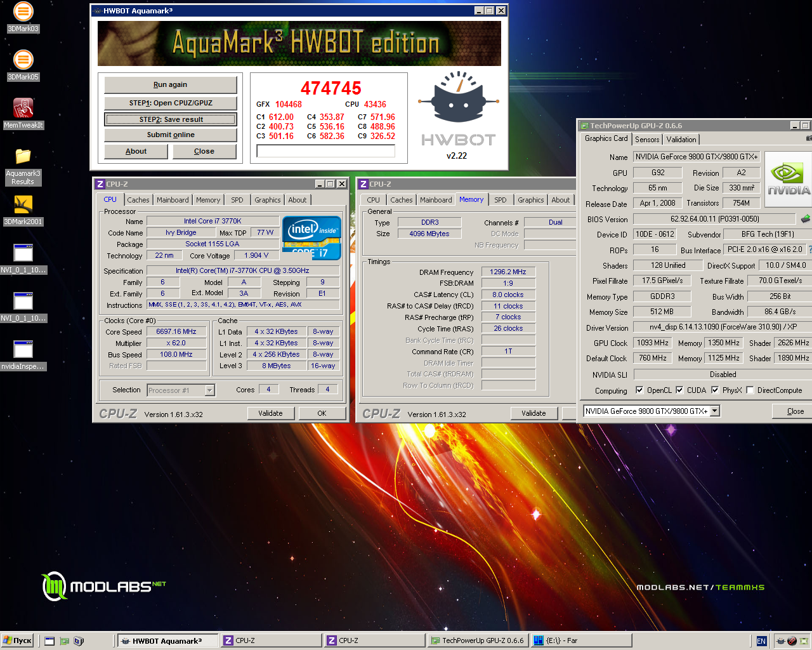The height and width of the screenshot is (650, 812).
Task: Click the empty text field under Aquamark scores
Action: coord(325,151)
